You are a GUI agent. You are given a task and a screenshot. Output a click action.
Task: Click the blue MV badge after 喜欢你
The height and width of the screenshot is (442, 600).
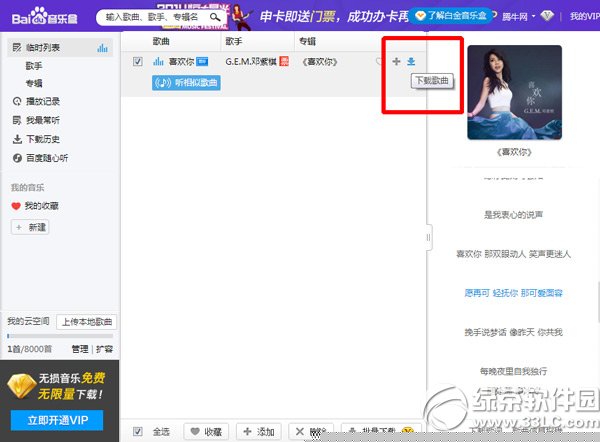tap(202, 61)
